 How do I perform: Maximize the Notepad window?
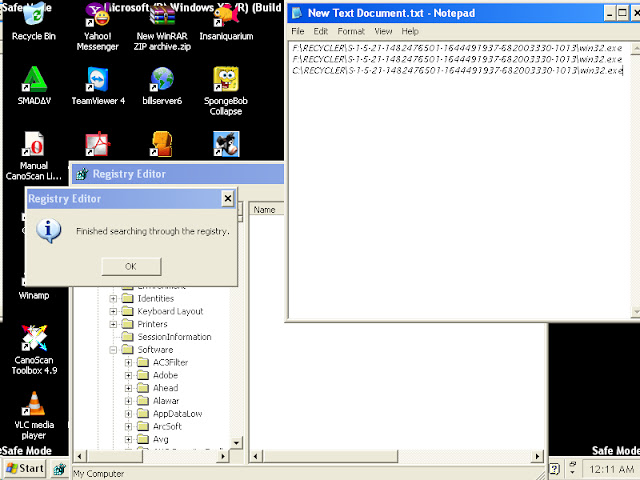point(622,13)
